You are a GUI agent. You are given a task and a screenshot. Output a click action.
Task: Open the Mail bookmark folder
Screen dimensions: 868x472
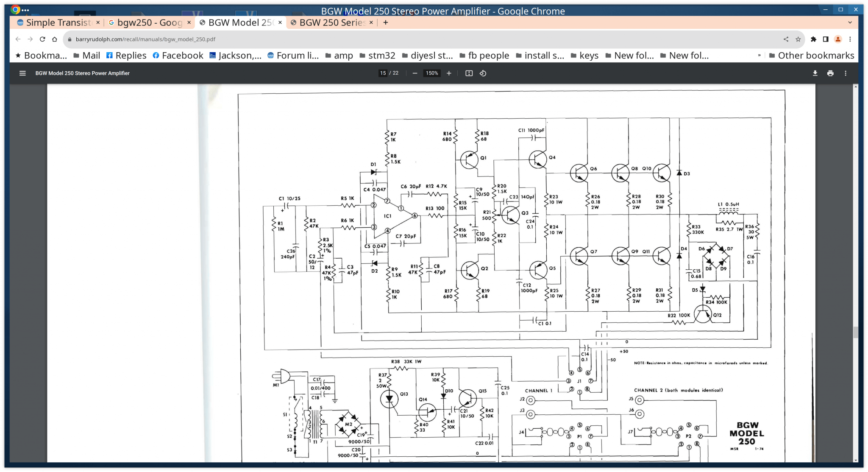pyautogui.click(x=86, y=56)
